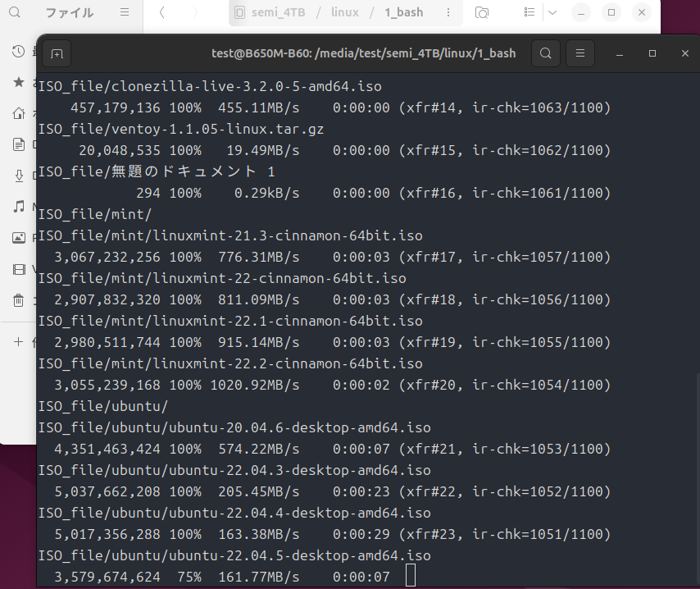Viewport: 700px width, 589px height.
Task: Open a new terminal tab
Action: pos(57,53)
